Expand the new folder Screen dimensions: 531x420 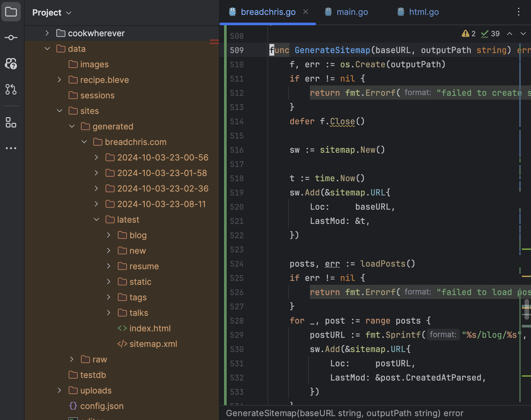109,251
